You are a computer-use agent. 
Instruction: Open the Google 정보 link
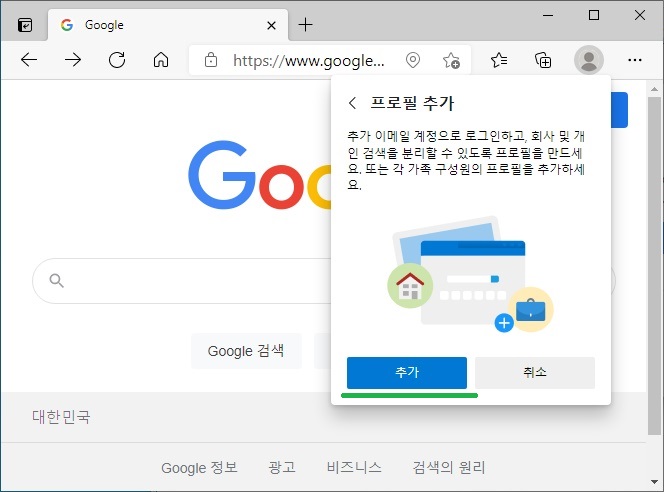[x=199, y=467]
